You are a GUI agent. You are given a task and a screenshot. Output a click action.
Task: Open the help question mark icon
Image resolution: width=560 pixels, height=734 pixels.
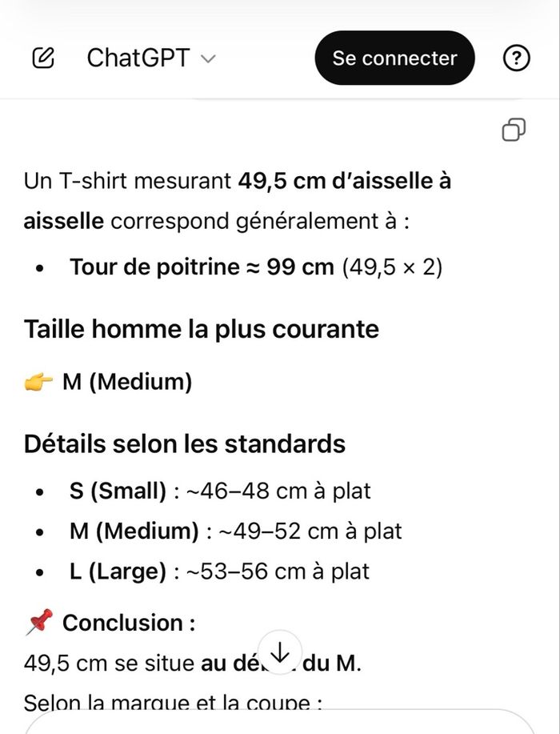pyautogui.click(x=518, y=58)
